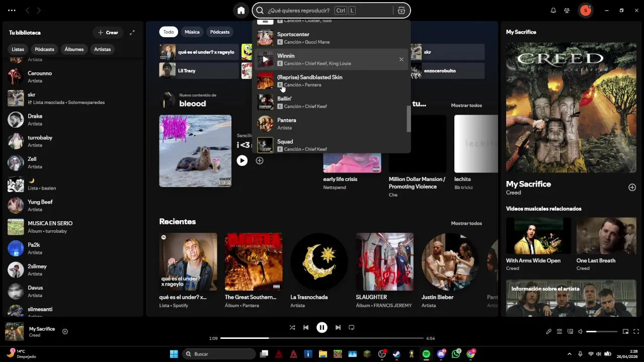Open The Great Southern Trendkill album thumbnail
This screenshot has width=644, height=362.
(x=254, y=261)
